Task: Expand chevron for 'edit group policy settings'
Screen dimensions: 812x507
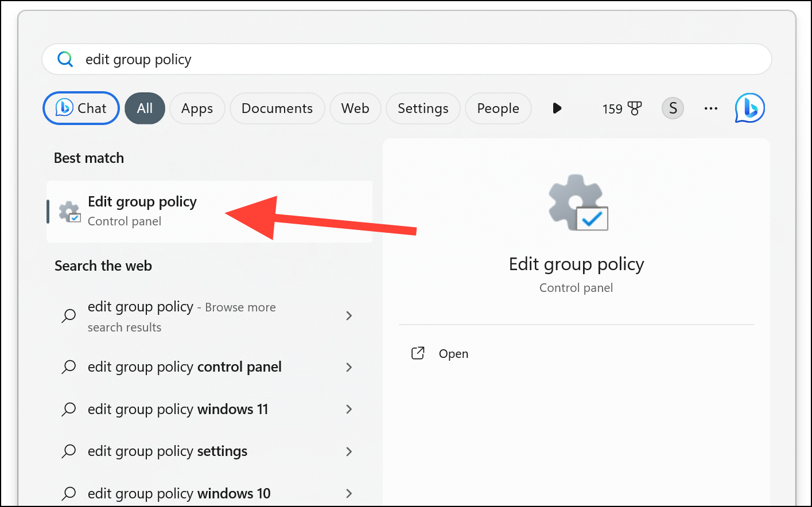Action: point(349,451)
